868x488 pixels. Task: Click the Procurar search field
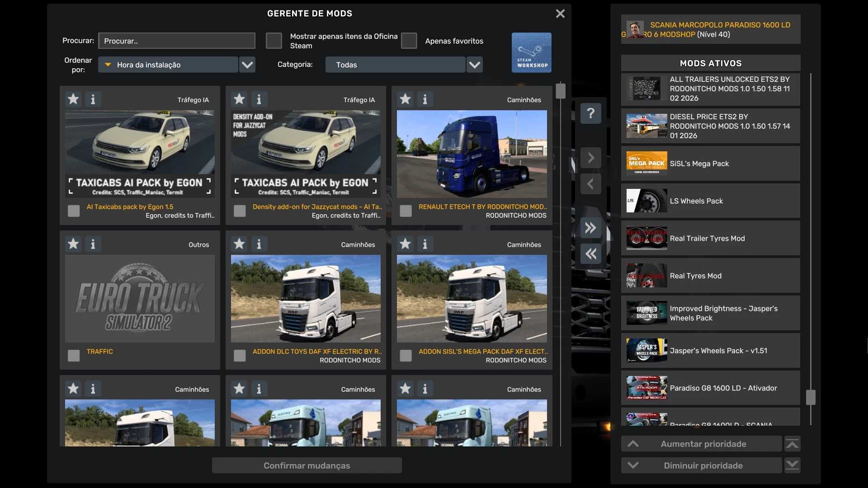click(176, 41)
